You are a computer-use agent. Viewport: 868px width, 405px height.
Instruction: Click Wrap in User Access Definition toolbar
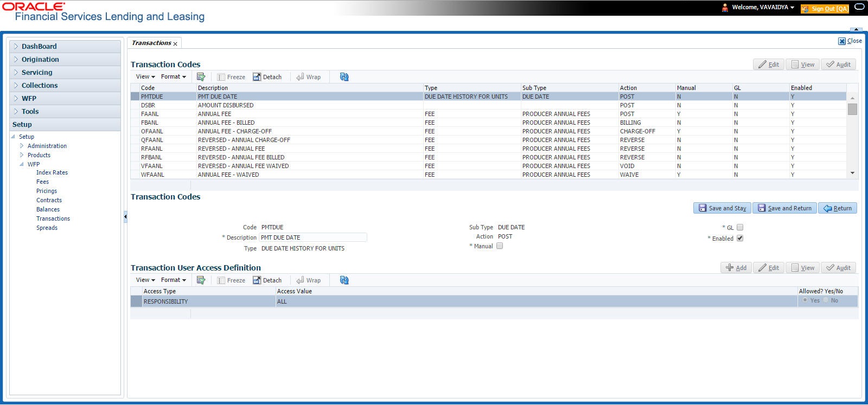(x=308, y=280)
